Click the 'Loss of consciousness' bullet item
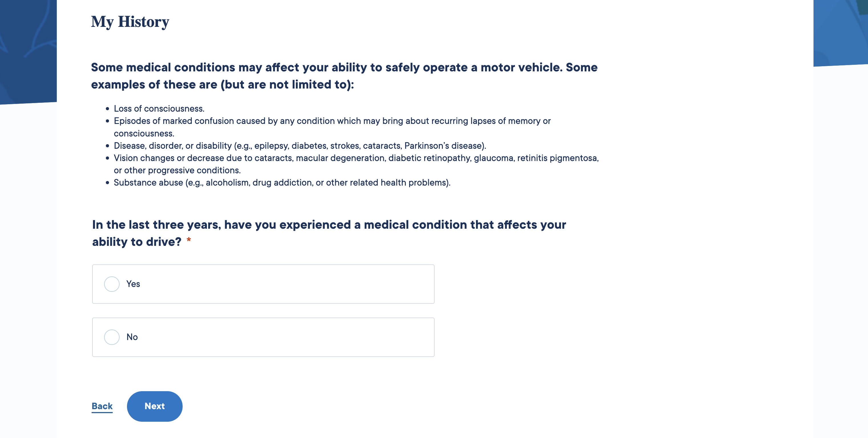868x438 pixels. click(159, 109)
